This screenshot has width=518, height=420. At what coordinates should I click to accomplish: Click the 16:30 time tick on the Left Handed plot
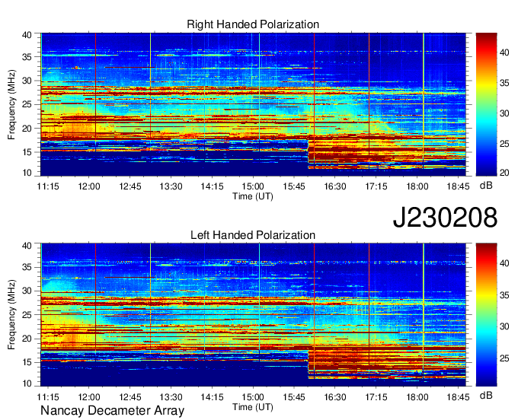(x=335, y=397)
